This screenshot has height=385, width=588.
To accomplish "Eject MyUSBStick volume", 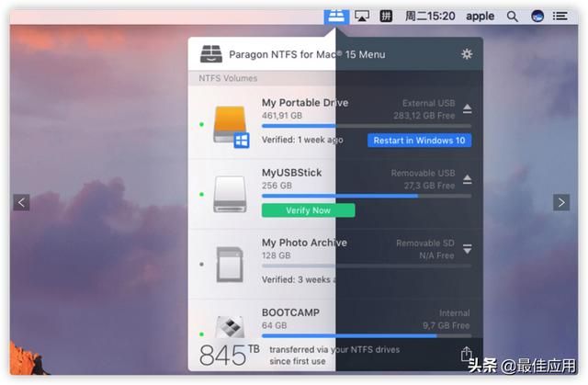I will pos(467,179).
